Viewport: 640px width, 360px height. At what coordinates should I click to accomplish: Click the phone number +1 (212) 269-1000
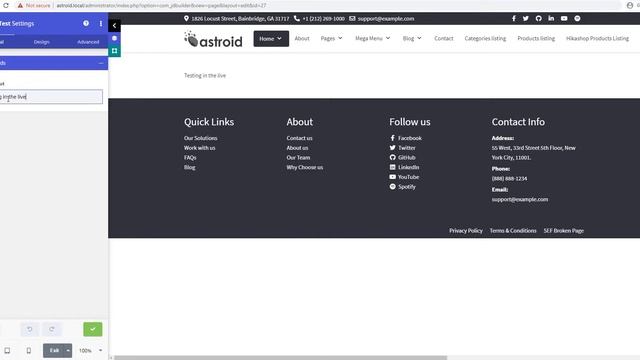point(323,19)
